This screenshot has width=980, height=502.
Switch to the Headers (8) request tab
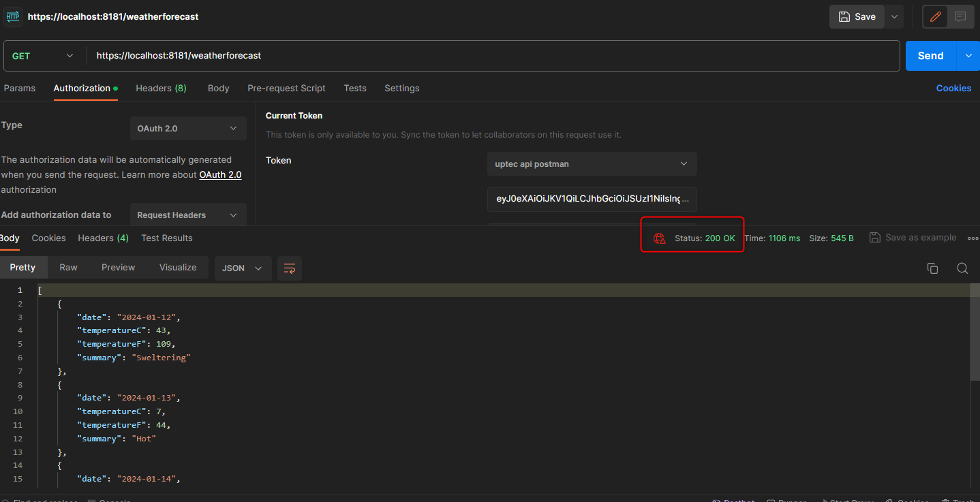click(x=161, y=89)
